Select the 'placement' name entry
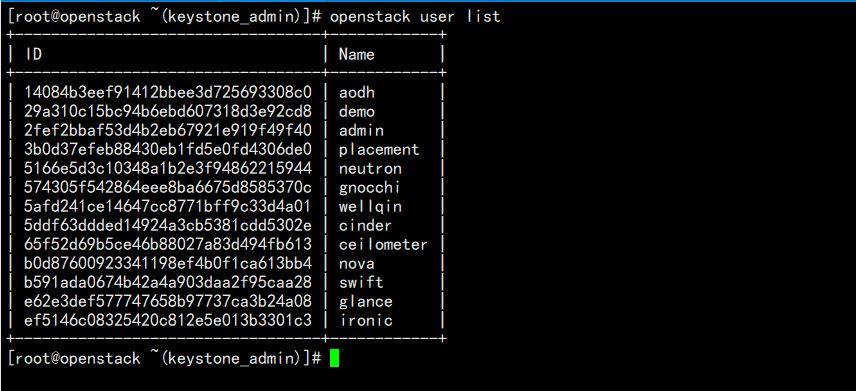856x391 pixels. pyautogui.click(x=379, y=149)
